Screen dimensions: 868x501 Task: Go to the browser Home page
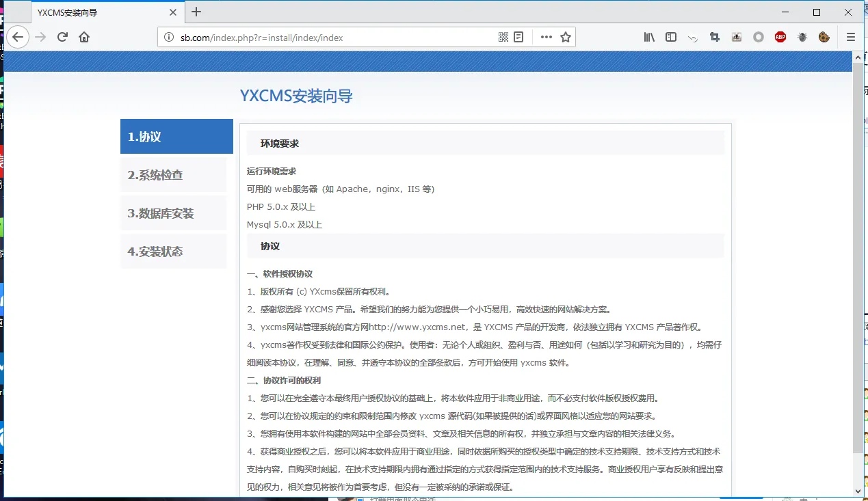click(x=84, y=38)
